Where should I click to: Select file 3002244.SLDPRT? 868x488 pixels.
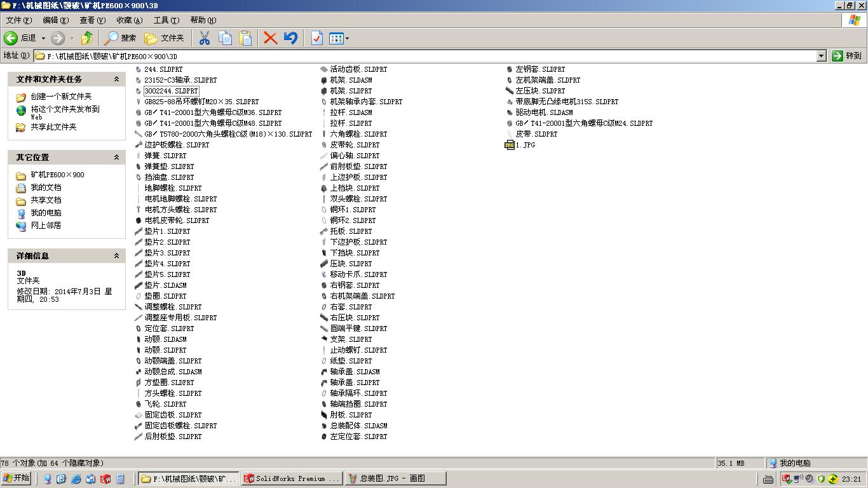tap(171, 91)
